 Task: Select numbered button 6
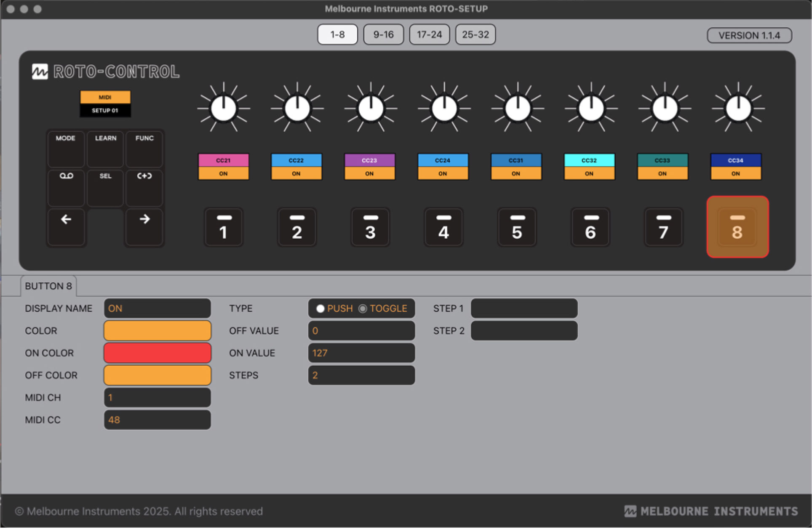[590, 227]
